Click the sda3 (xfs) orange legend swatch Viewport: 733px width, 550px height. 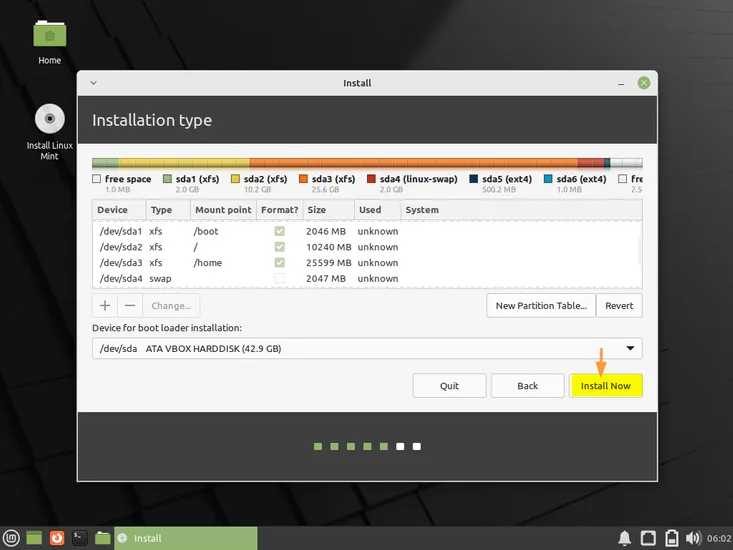click(303, 179)
